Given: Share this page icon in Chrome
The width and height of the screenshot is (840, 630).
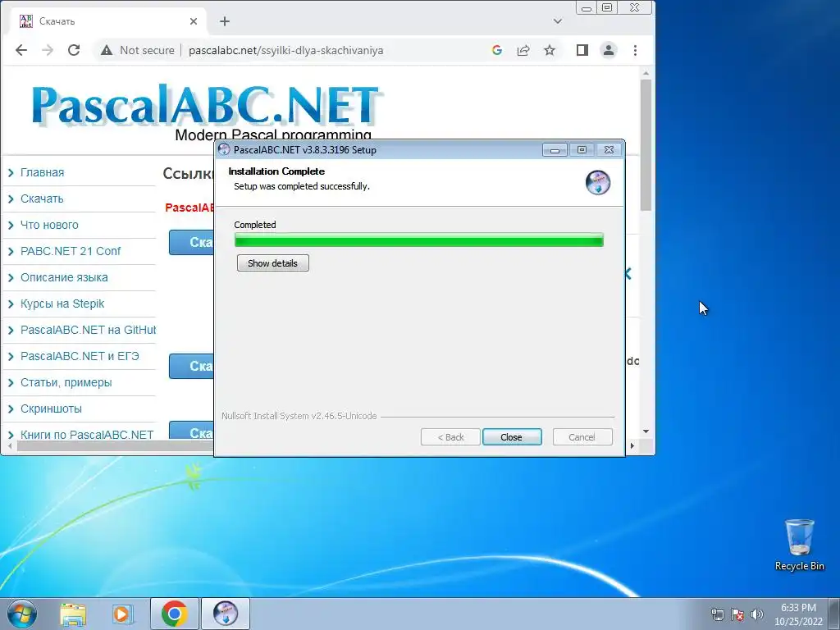Looking at the screenshot, I should pos(523,50).
